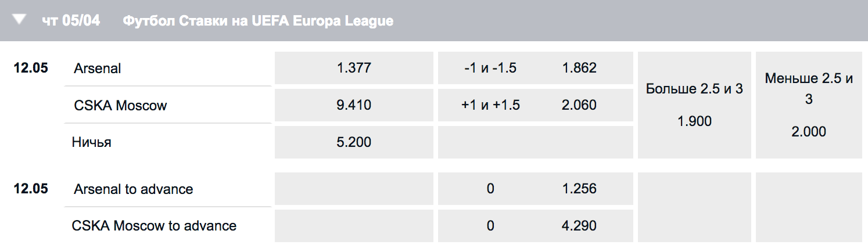This screenshot has width=868, height=252.
Task: Select Arsenal win odds 1.377
Action: point(354,68)
